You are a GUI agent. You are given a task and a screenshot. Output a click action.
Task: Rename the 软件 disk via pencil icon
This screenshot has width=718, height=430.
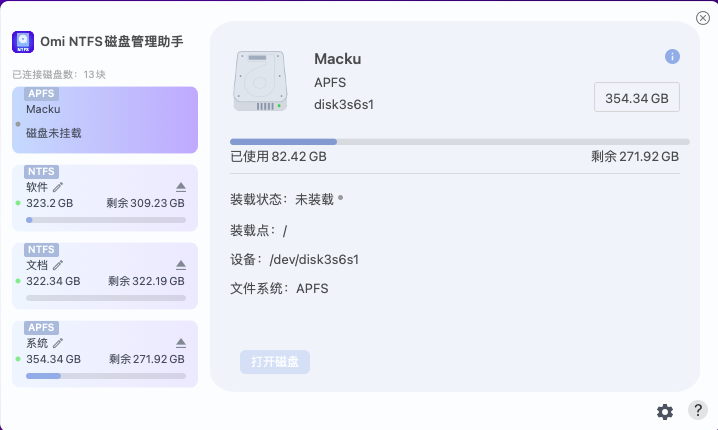click(x=58, y=187)
